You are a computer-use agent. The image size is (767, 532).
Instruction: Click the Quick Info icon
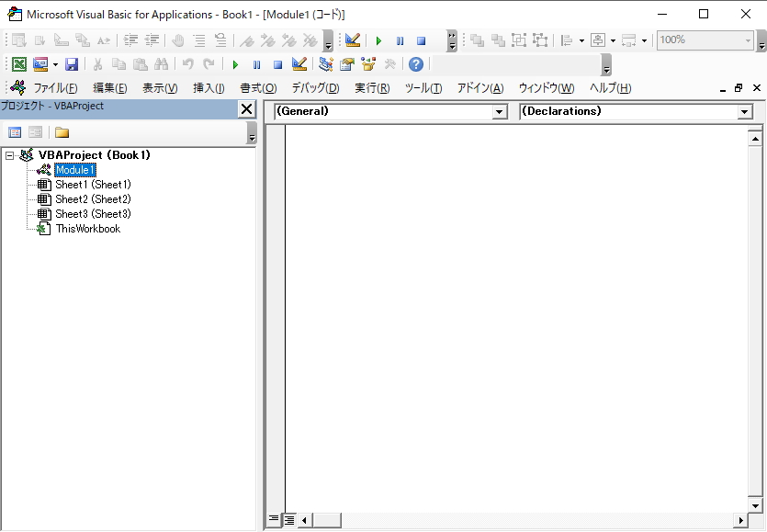click(x=62, y=40)
